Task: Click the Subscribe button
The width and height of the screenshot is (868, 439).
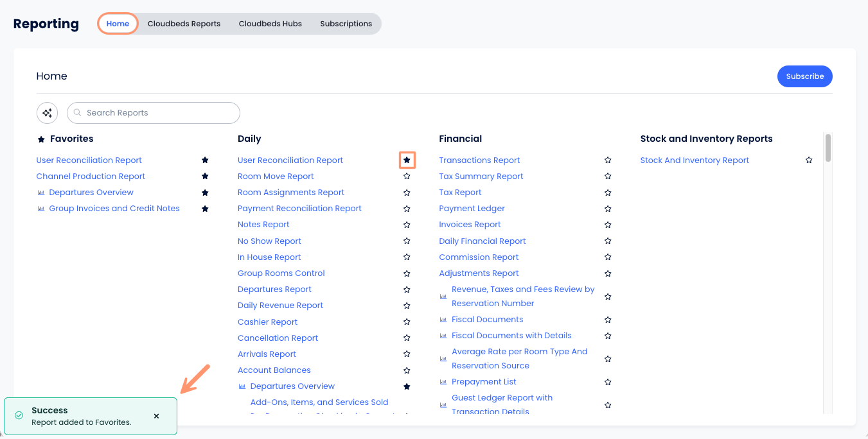Action: point(804,76)
